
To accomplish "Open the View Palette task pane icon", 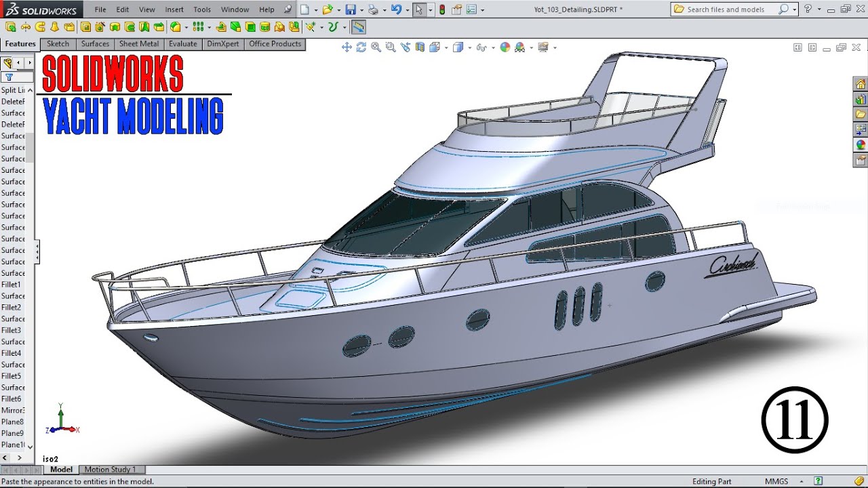I will click(861, 129).
